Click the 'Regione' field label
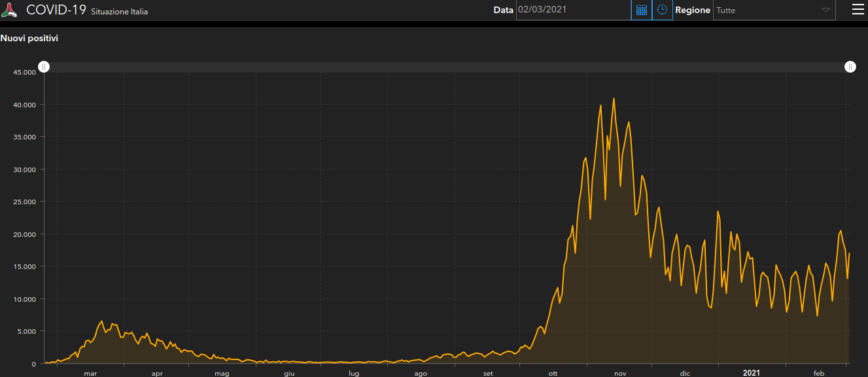 692,10
